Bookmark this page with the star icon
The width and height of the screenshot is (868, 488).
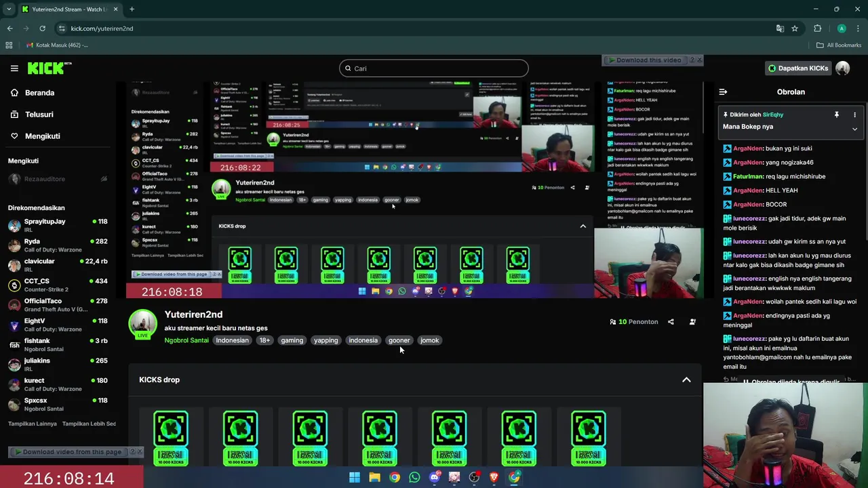(x=795, y=28)
